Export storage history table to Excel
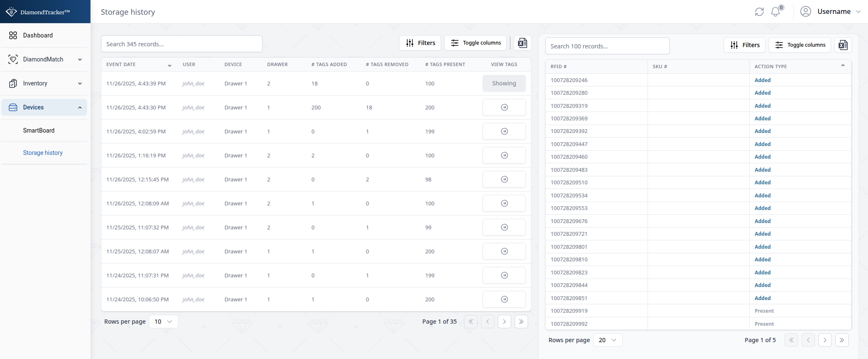This screenshot has width=868, height=359. (x=522, y=43)
